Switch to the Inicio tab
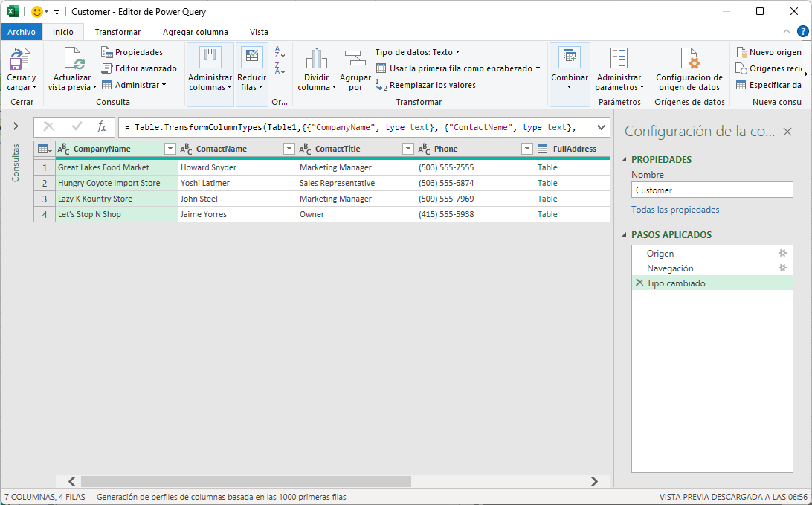 click(x=63, y=31)
